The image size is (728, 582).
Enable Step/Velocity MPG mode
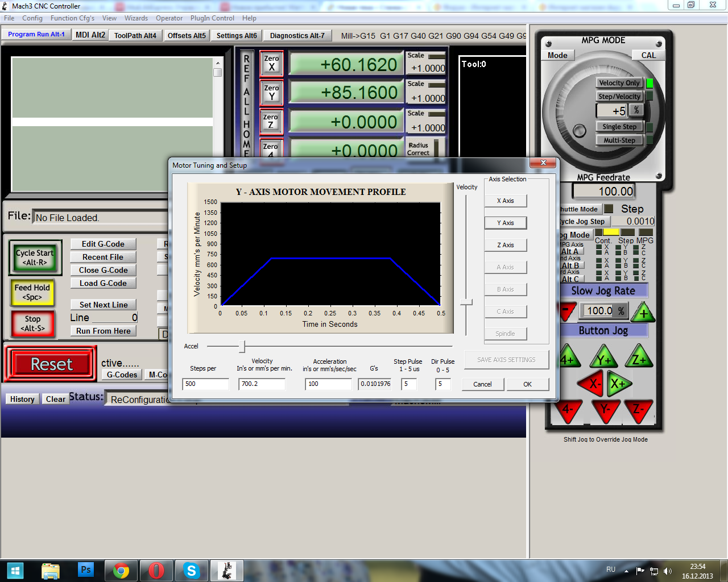click(x=619, y=97)
